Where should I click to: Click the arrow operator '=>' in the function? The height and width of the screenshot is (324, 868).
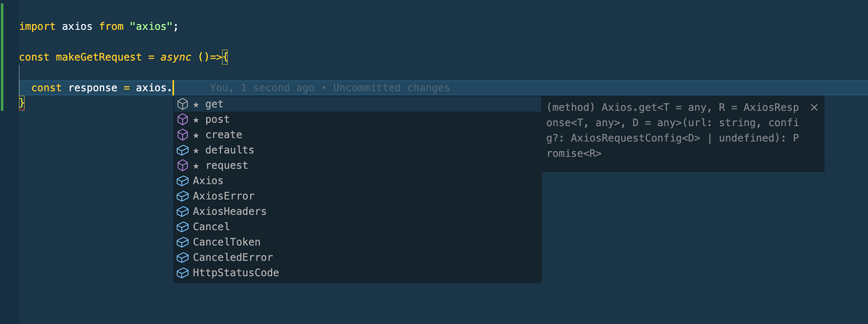click(216, 57)
